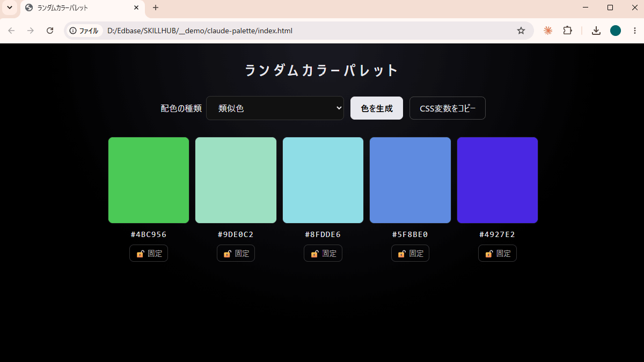Click the address bar URL
Screen dimensions: 644x362
pos(200,31)
